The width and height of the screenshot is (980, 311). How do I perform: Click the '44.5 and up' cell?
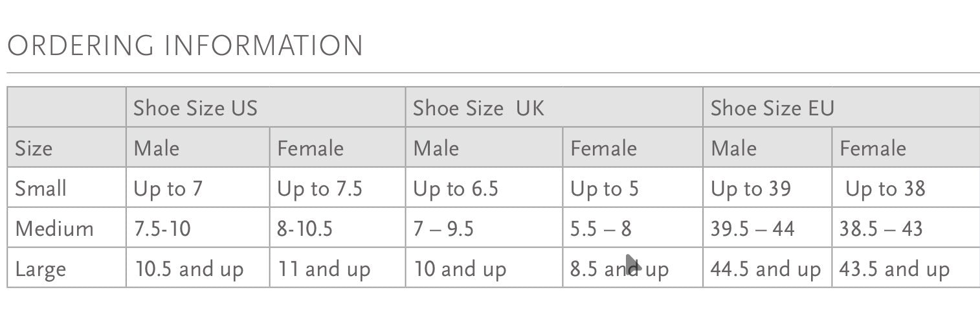[767, 267]
